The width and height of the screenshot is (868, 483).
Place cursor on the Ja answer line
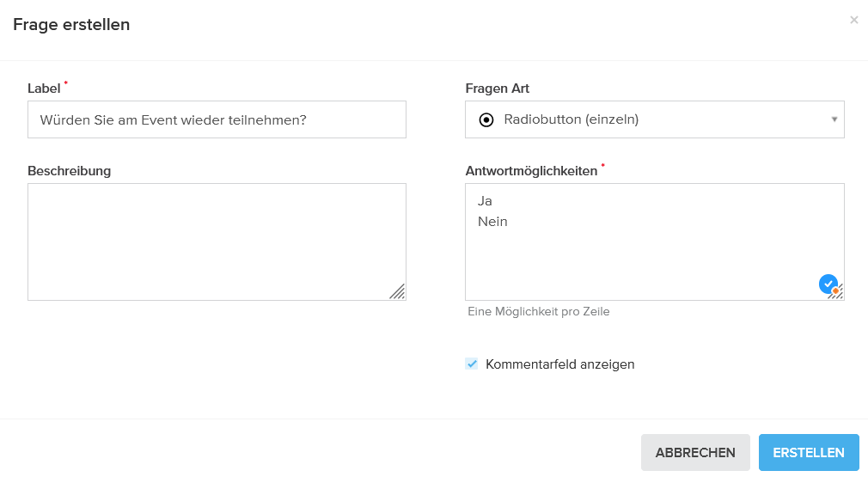point(486,201)
